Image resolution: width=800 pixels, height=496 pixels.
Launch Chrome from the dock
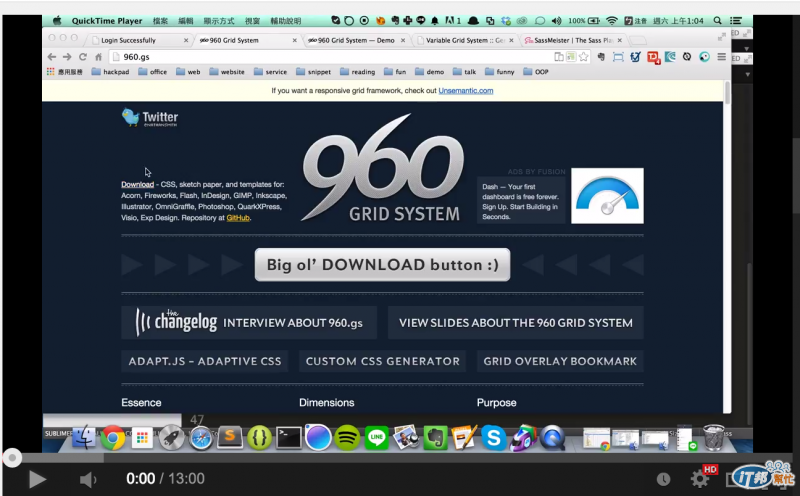click(x=113, y=437)
